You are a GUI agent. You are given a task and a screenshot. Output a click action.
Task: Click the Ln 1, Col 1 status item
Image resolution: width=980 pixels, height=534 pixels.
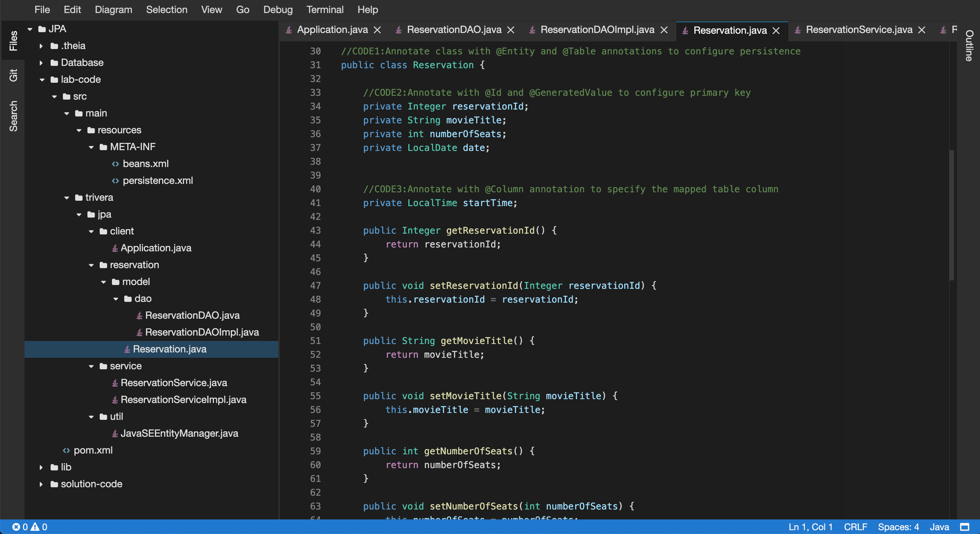pyautogui.click(x=811, y=527)
